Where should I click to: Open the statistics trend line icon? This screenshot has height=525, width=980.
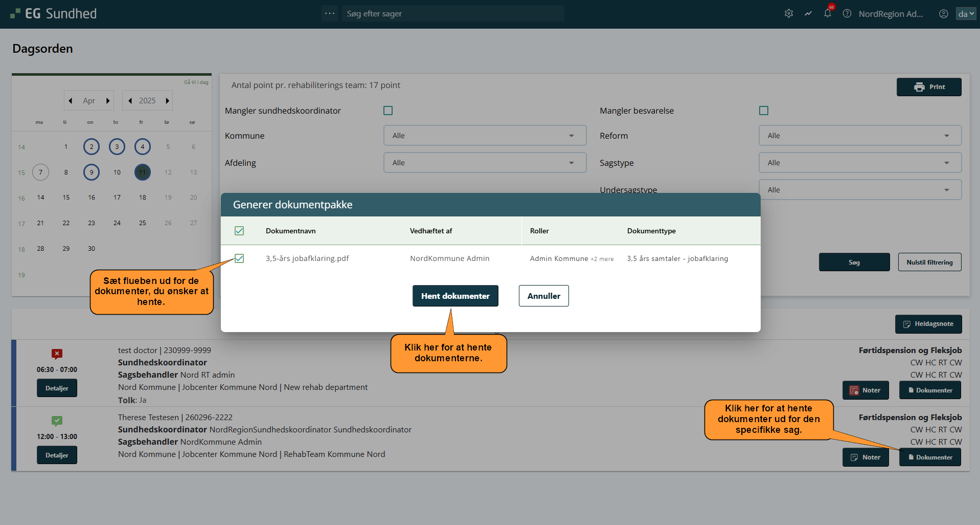pos(808,14)
